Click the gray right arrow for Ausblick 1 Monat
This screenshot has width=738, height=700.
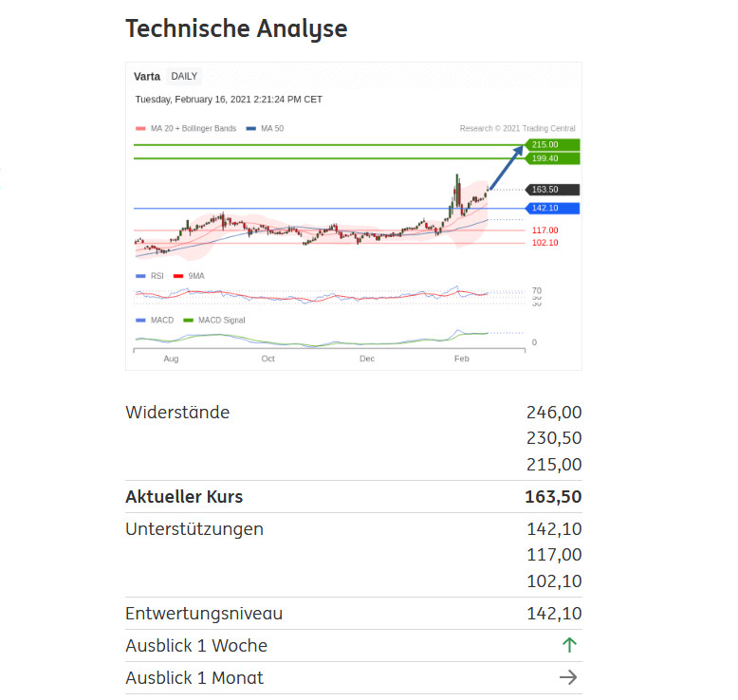(x=569, y=677)
